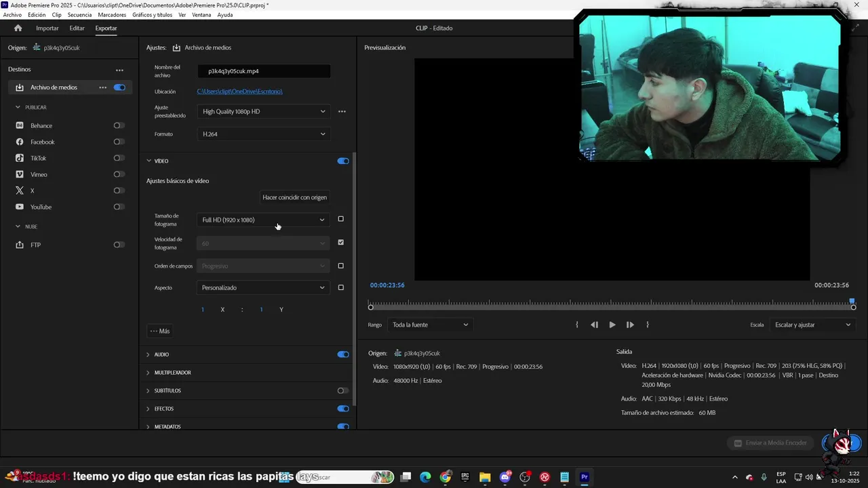868x488 pixels.
Task: Enable the Facebook publish toggle
Action: pos(119,142)
